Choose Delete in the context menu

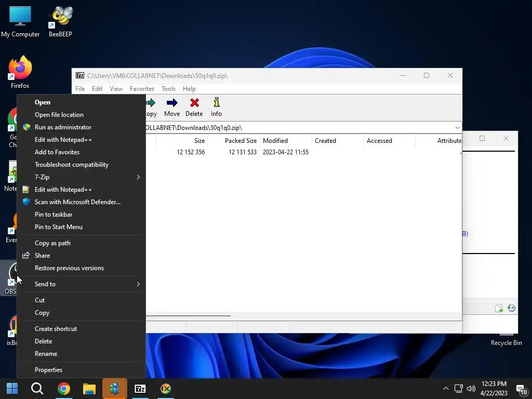[x=82, y=341]
